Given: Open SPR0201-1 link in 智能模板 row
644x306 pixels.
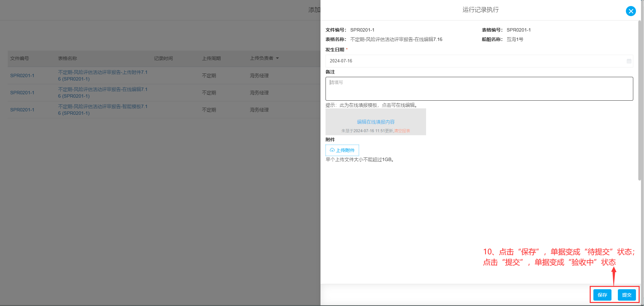Looking at the screenshot, I should tap(22, 110).
